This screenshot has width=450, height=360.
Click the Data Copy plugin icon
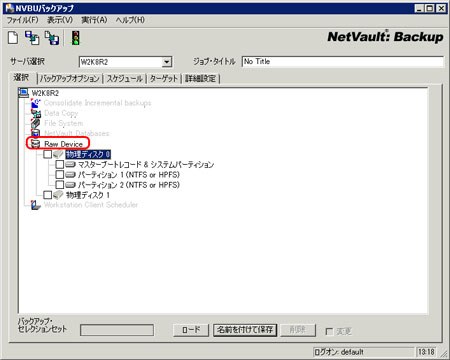pos(36,113)
